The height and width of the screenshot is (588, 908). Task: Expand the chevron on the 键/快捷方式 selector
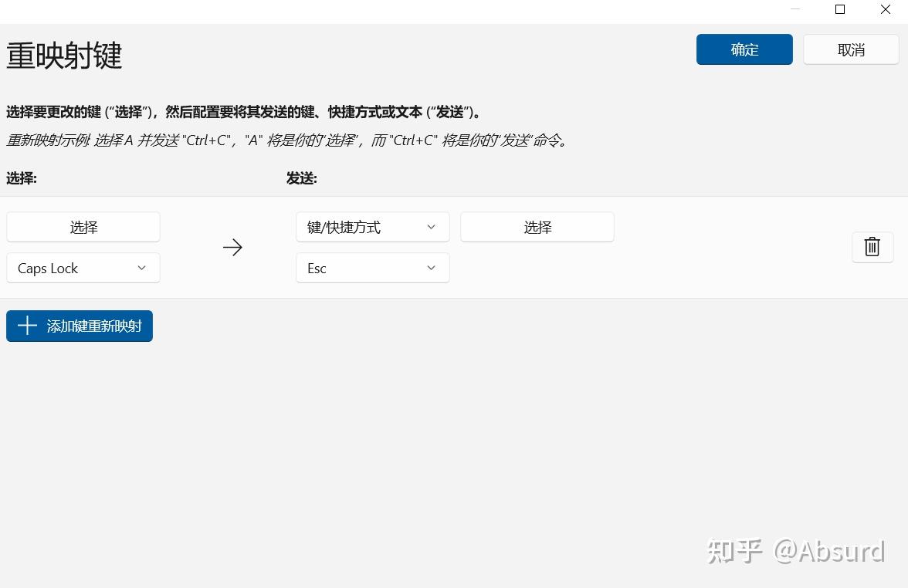click(x=431, y=227)
